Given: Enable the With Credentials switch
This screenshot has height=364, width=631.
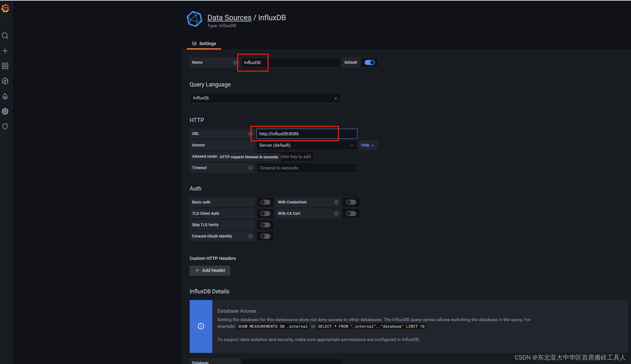Looking at the screenshot, I should point(351,202).
